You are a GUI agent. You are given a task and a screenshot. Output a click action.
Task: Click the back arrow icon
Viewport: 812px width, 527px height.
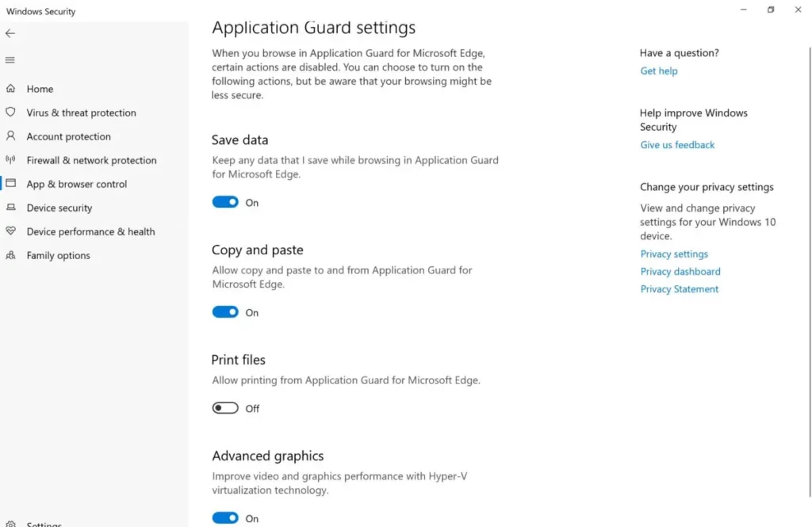pyautogui.click(x=10, y=33)
